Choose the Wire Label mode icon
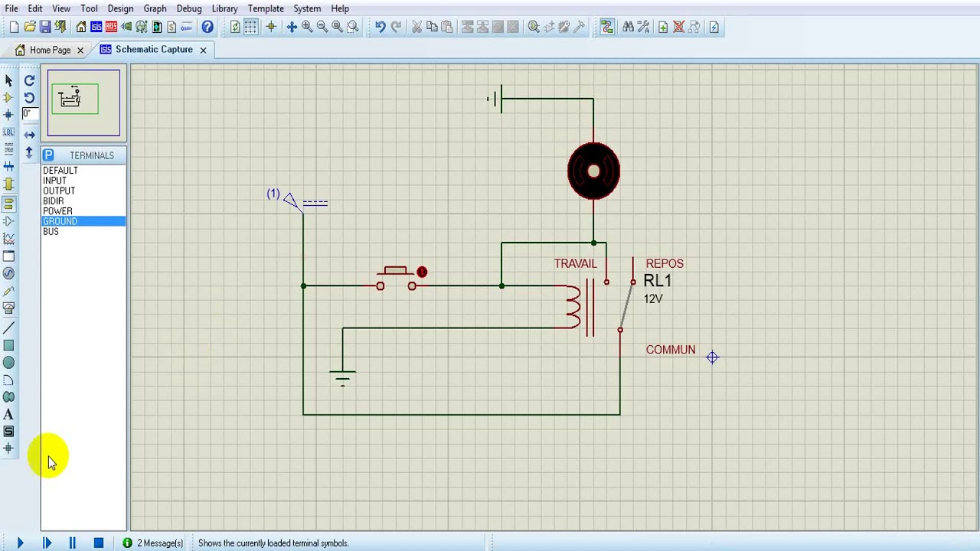 point(8,132)
